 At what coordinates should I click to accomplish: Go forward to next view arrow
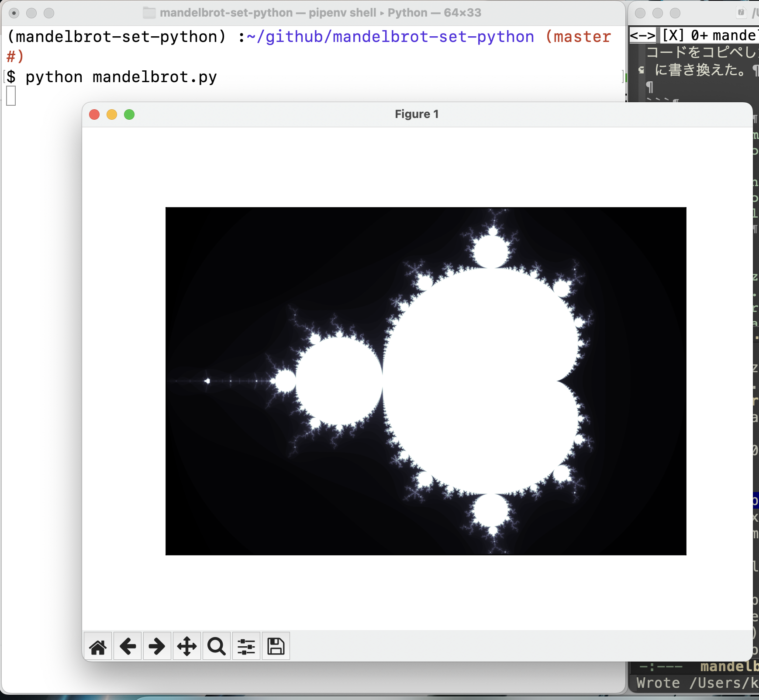click(157, 646)
